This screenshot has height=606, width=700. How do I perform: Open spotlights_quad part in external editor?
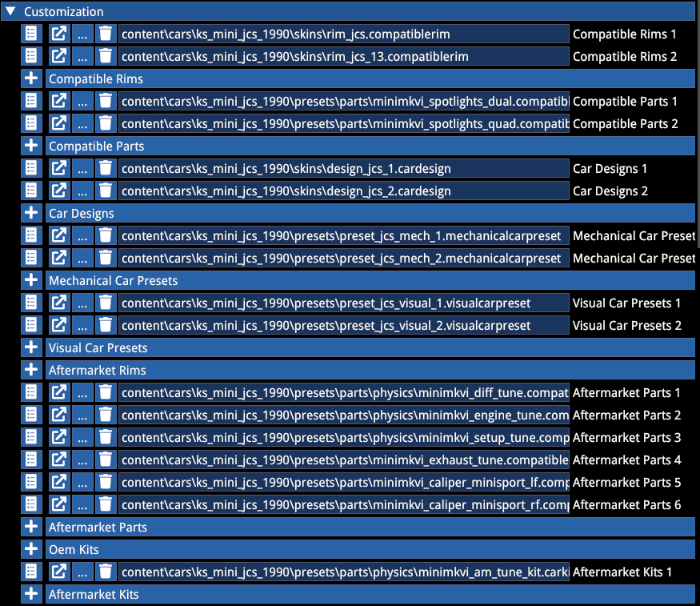coord(59,123)
